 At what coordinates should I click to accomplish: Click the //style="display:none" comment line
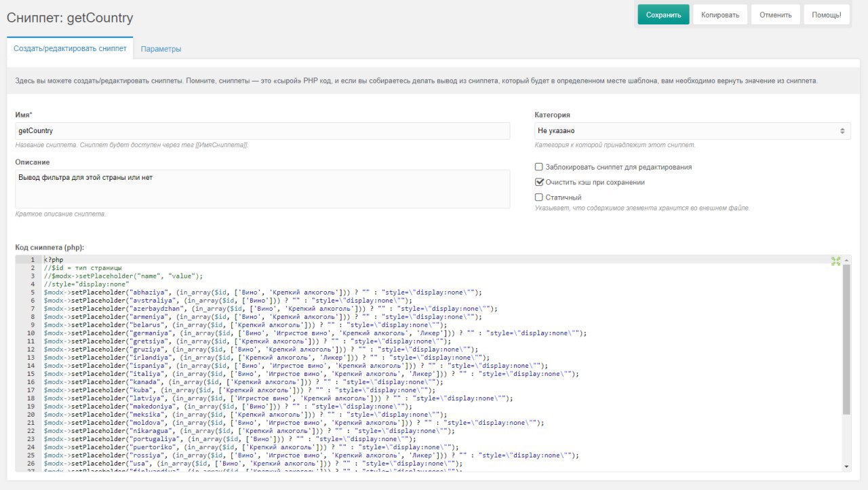click(x=85, y=284)
